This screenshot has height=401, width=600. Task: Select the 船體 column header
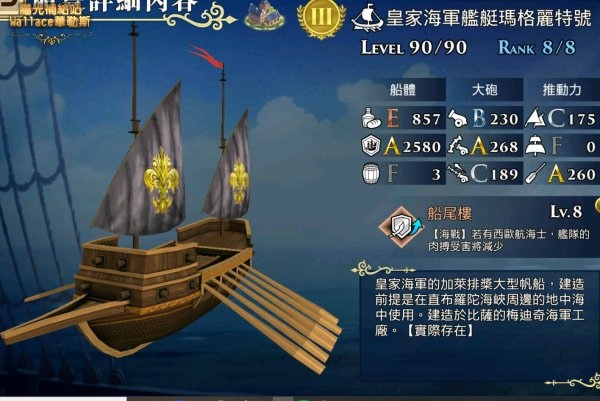click(x=403, y=90)
